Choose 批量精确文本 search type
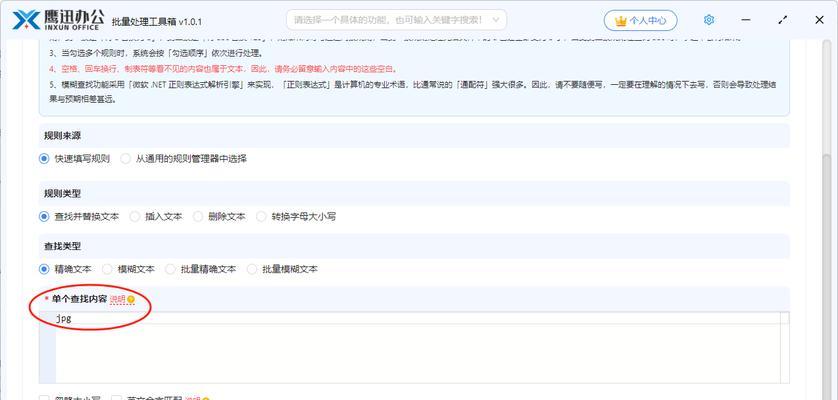This screenshot has width=838, height=400. click(200, 269)
